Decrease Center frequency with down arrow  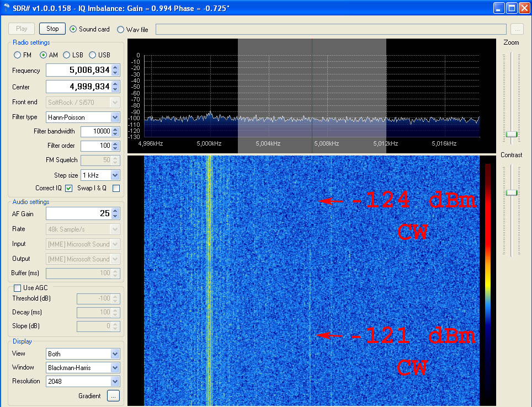(115, 89)
